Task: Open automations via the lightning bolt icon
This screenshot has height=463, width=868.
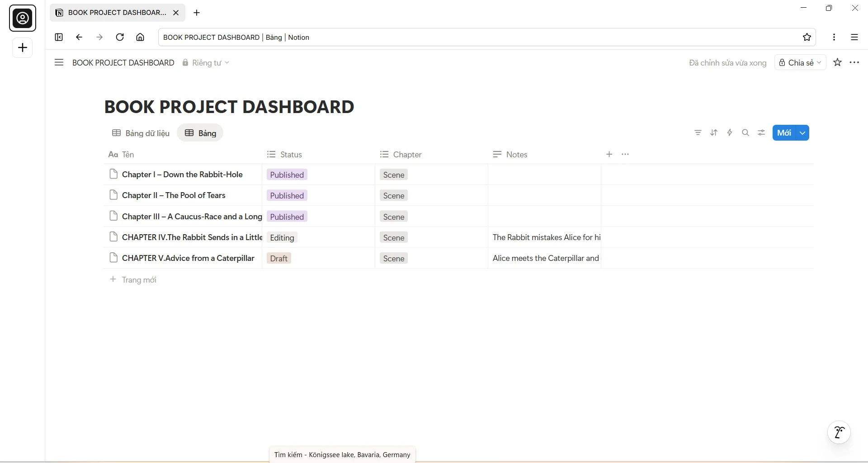Action: click(730, 132)
